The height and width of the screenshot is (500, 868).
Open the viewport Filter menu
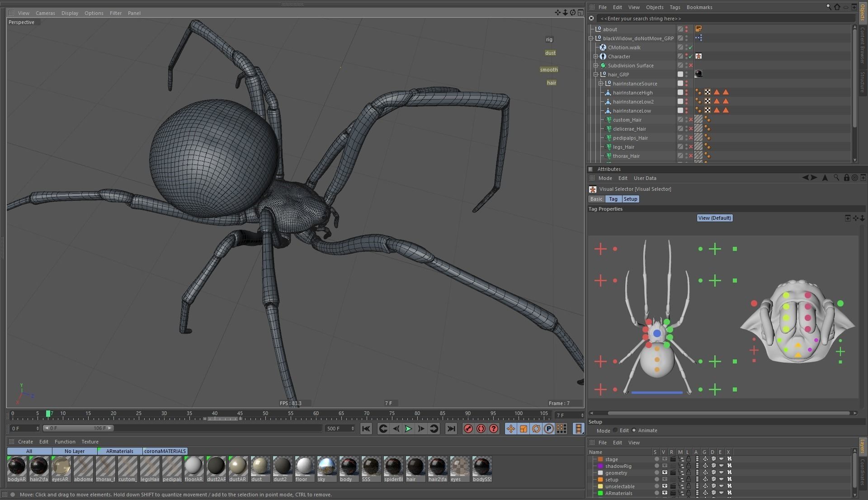tap(116, 13)
